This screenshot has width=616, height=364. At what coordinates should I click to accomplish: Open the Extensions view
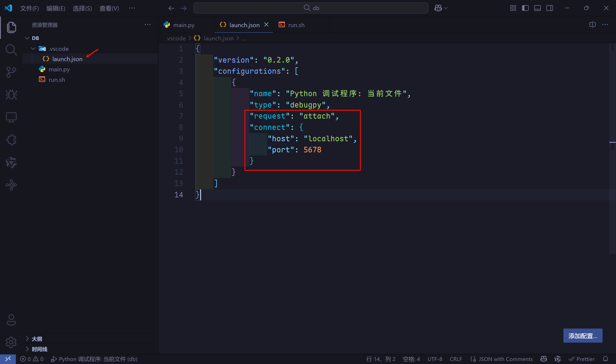pyautogui.click(x=11, y=140)
